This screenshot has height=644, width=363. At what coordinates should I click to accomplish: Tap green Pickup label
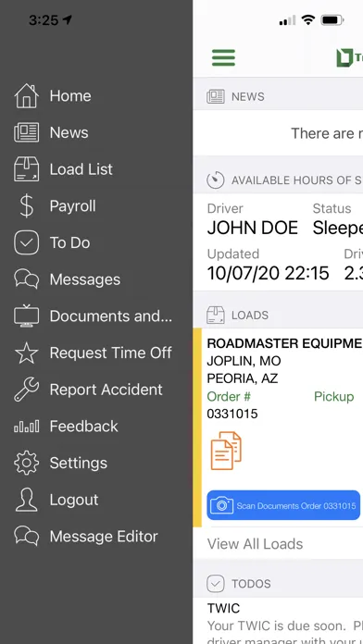[333, 396]
